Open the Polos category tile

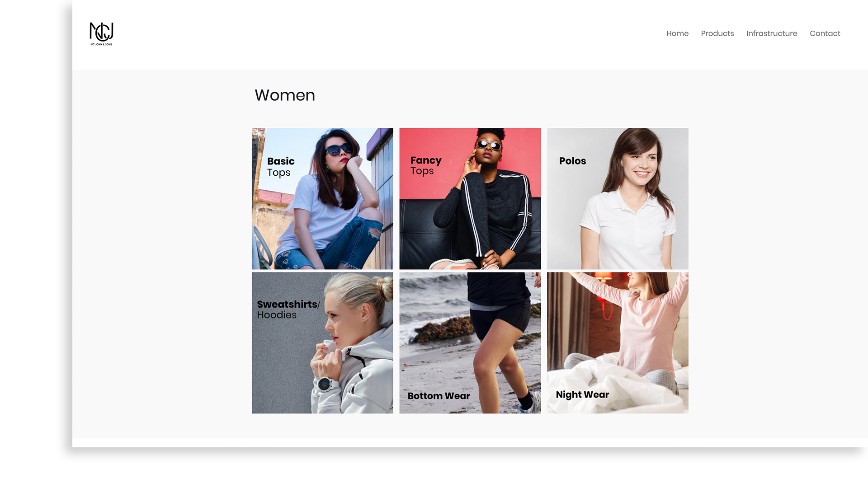tap(618, 199)
